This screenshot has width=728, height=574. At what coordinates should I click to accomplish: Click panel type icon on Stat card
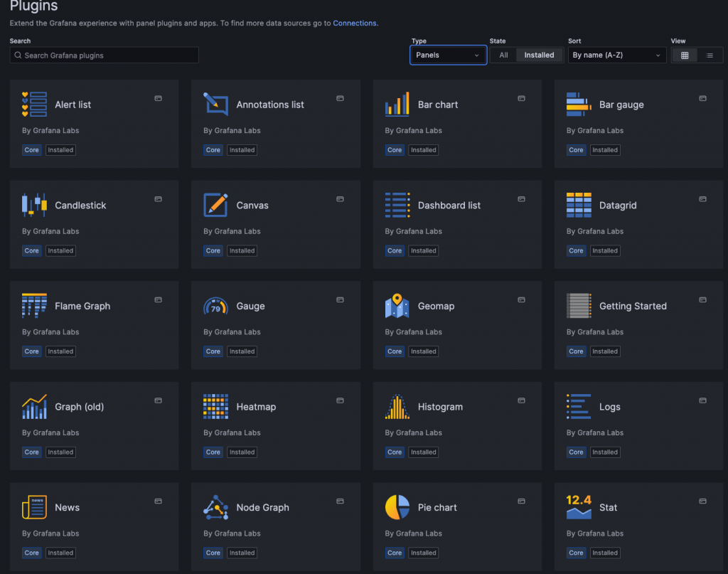[x=703, y=501]
